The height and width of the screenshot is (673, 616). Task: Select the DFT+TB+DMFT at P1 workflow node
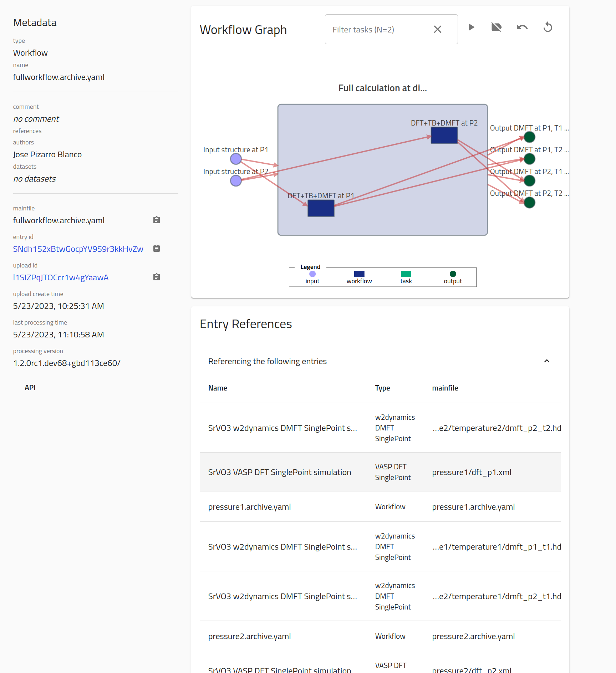pos(321,208)
